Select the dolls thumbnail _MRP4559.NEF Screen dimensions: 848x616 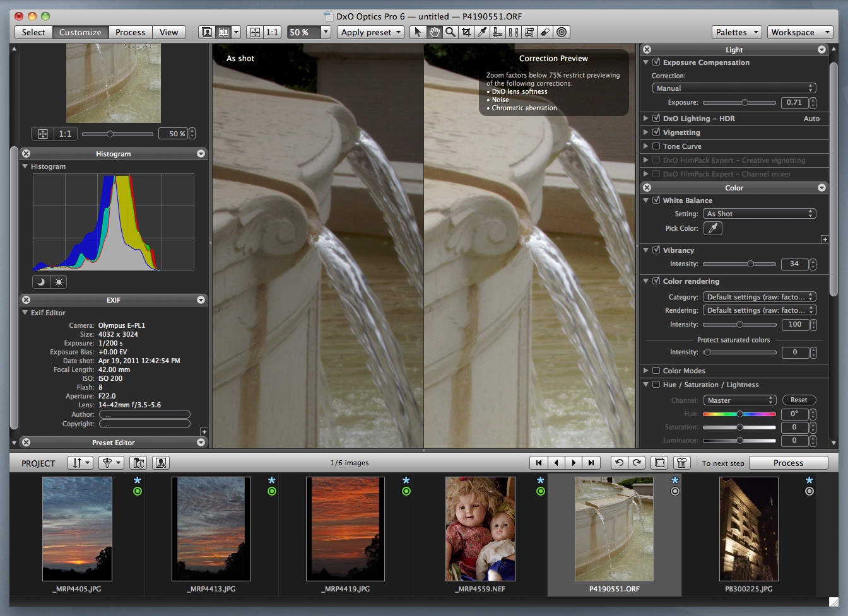pyautogui.click(x=480, y=529)
